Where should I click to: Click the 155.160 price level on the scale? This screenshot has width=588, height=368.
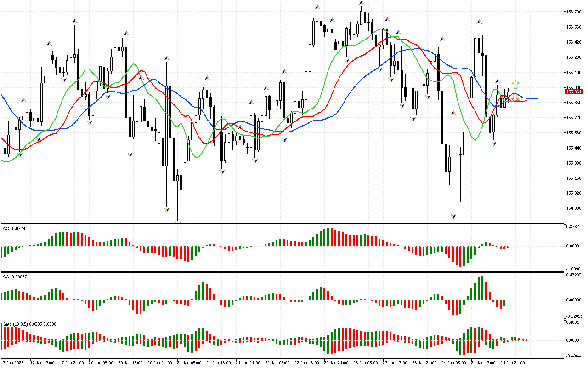tap(574, 178)
